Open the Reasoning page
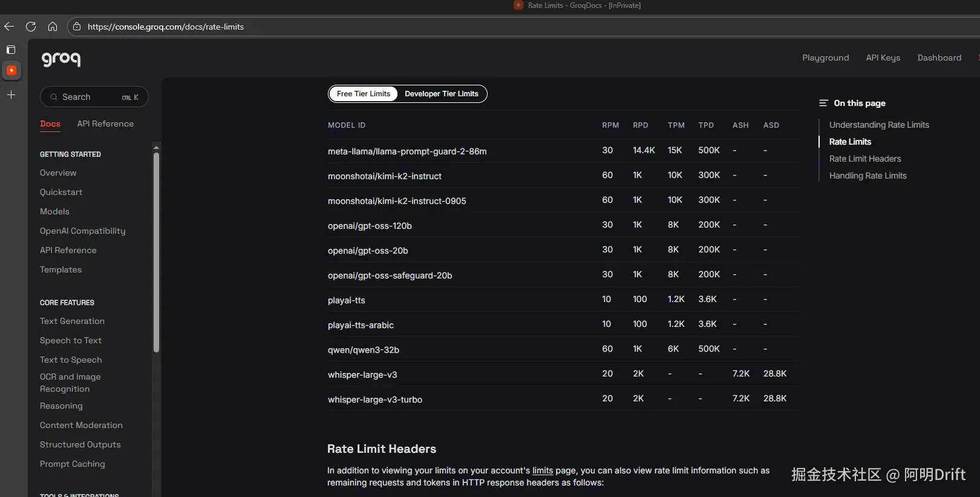Screen dimensions: 980x497 (61, 406)
